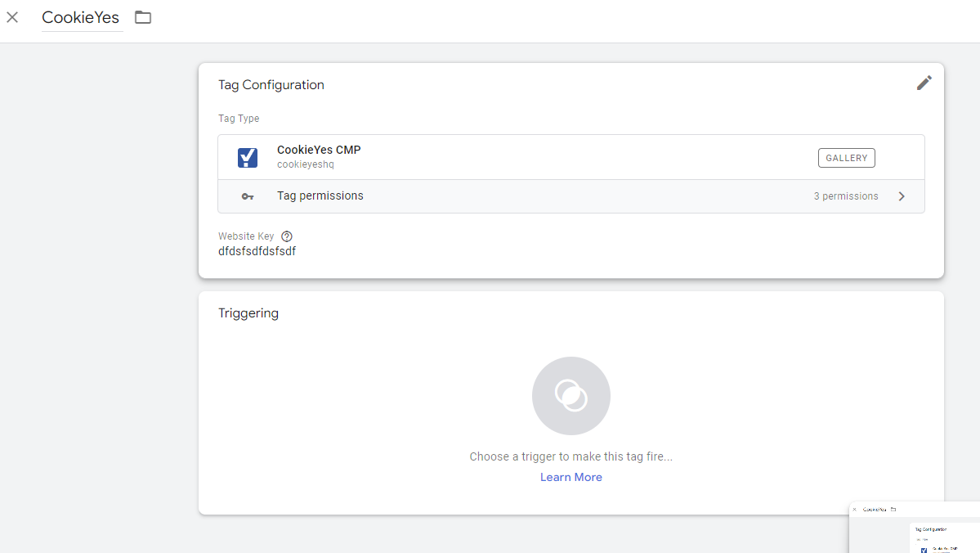Image resolution: width=980 pixels, height=553 pixels.
Task: Click the CookieYes CMP tag type name
Action: tap(319, 151)
